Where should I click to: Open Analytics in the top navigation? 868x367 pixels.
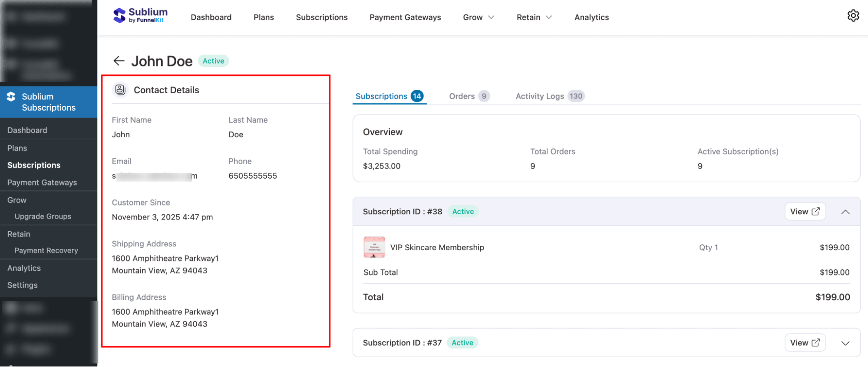(591, 17)
